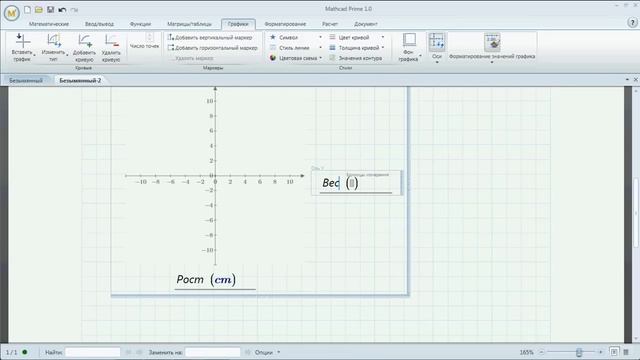The width and height of the screenshot is (640, 360).
Task: Expand the Изменить тип dropdown arrow
Action: [67, 55]
